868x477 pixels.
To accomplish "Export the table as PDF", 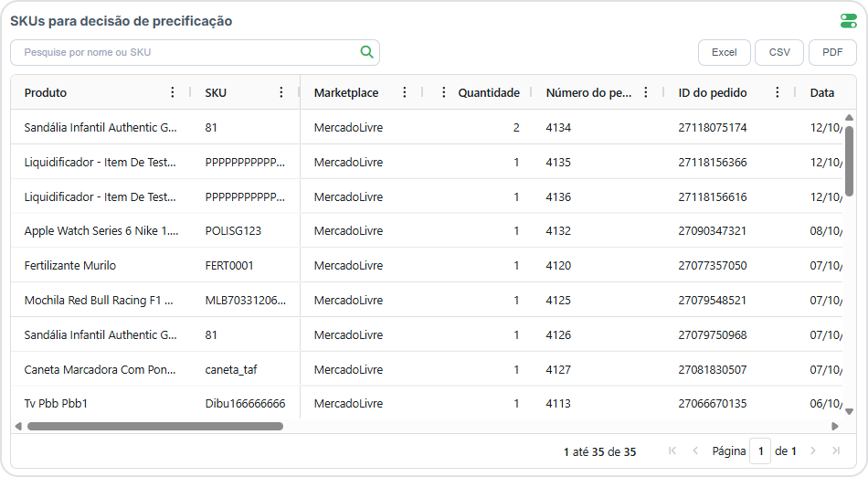I will click(832, 53).
